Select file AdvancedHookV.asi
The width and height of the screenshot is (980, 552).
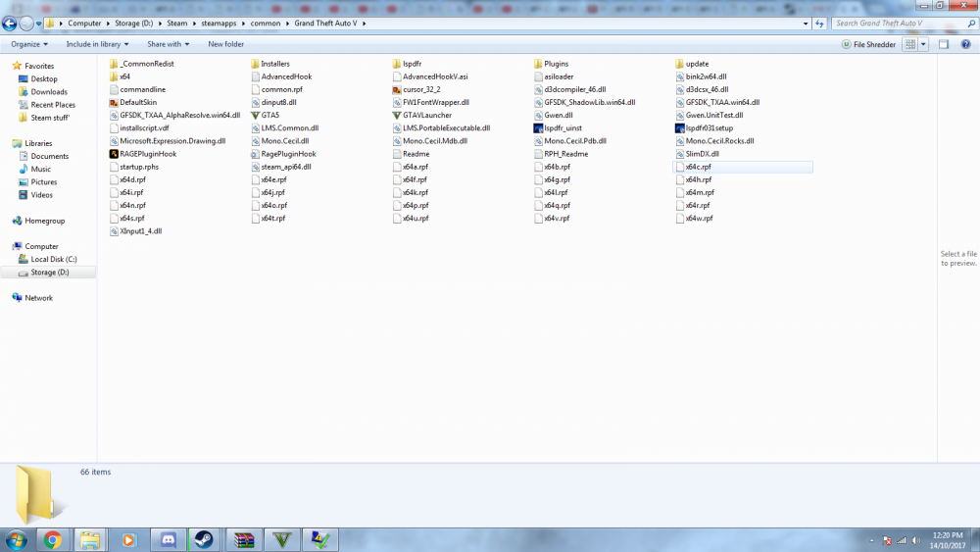[429, 76]
